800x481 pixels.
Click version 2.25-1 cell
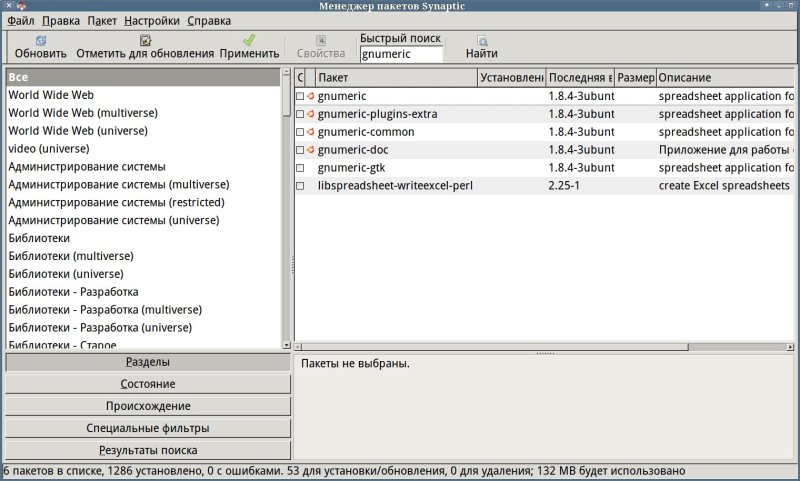pyautogui.click(x=564, y=186)
